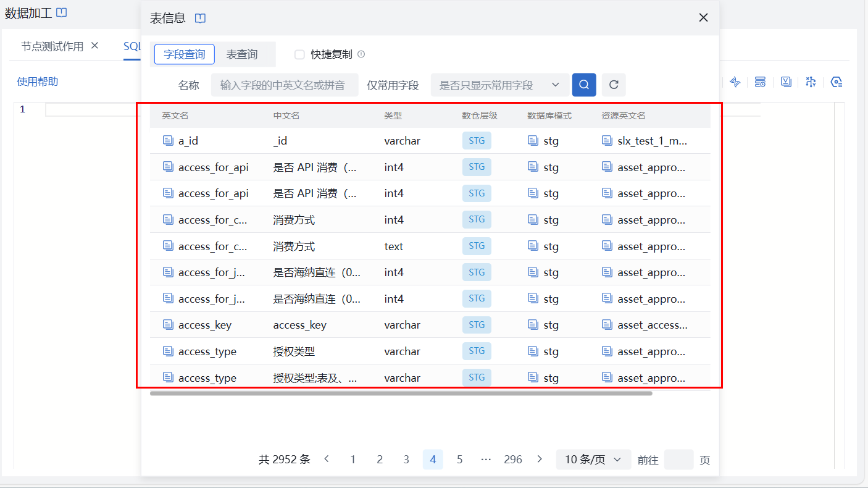This screenshot has width=868, height=488.
Task: Select the a_id field name cell
Action: [188, 141]
